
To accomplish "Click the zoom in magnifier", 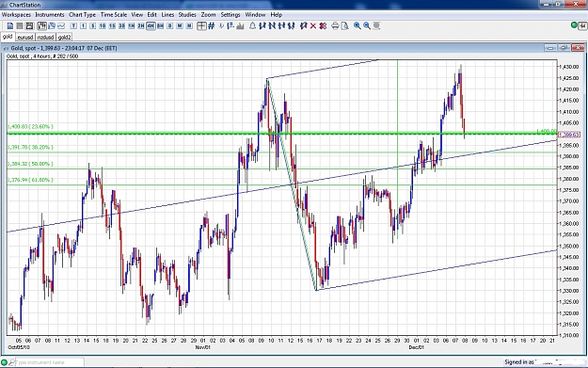I will [358, 26].
